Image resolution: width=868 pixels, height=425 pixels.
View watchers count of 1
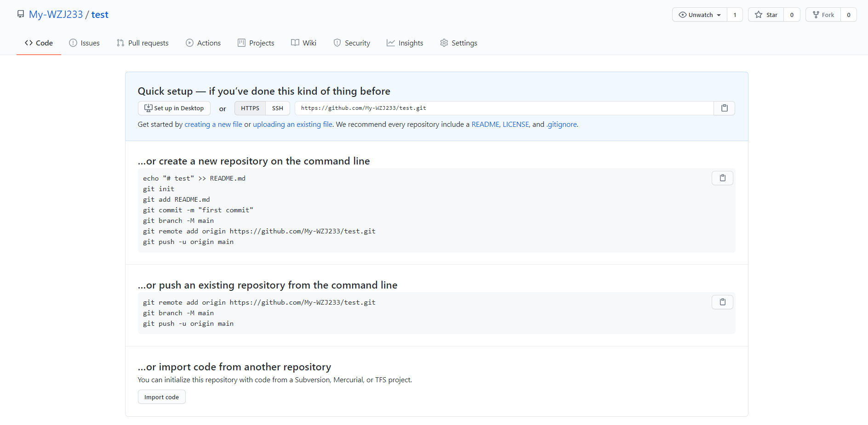(735, 15)
